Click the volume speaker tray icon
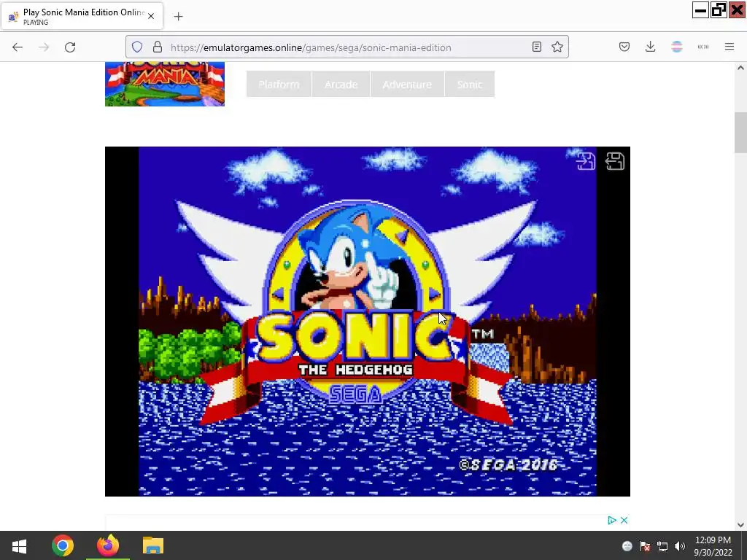Image resolution: width=747 pixels, height=560 pixels. point(680,546)
